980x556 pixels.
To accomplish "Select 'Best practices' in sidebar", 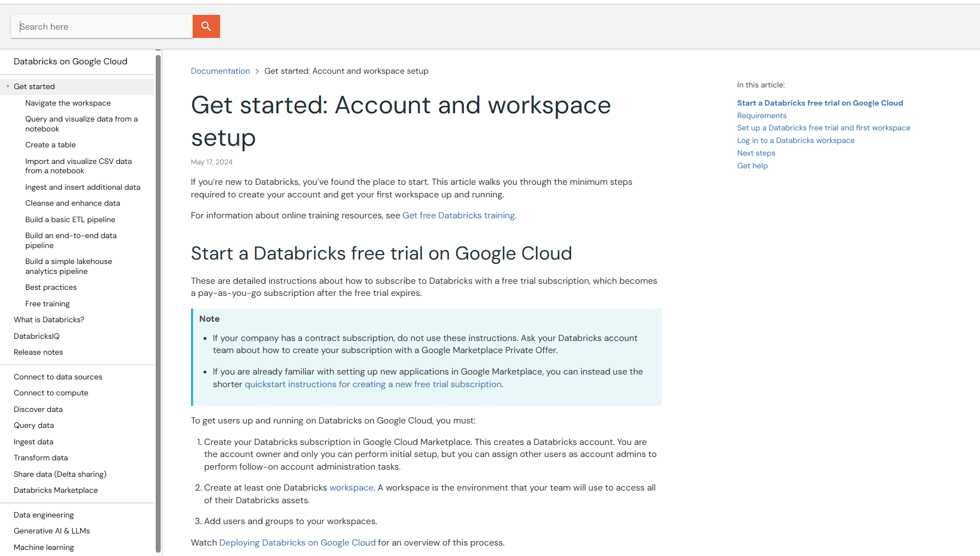I will click(x=51, y=288).
